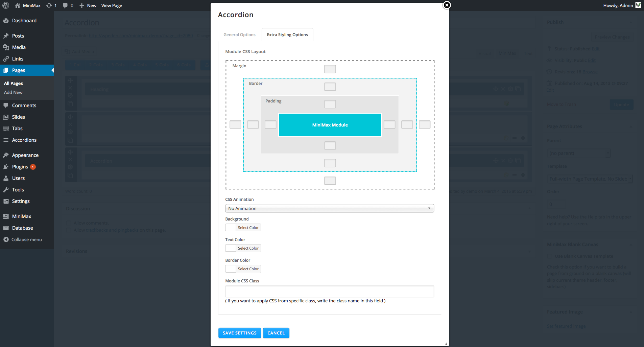
Task: Switch to General Options tab
Action: [x=239, y=35]
